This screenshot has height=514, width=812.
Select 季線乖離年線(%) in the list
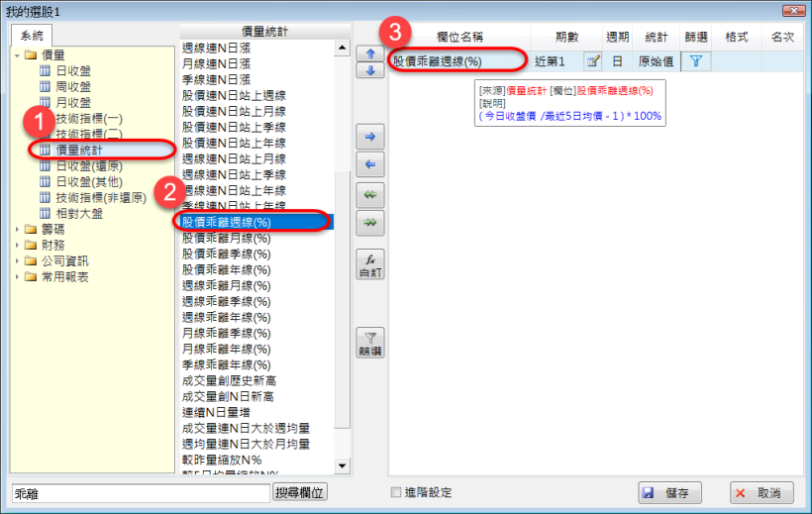click(x=227, y=364)
